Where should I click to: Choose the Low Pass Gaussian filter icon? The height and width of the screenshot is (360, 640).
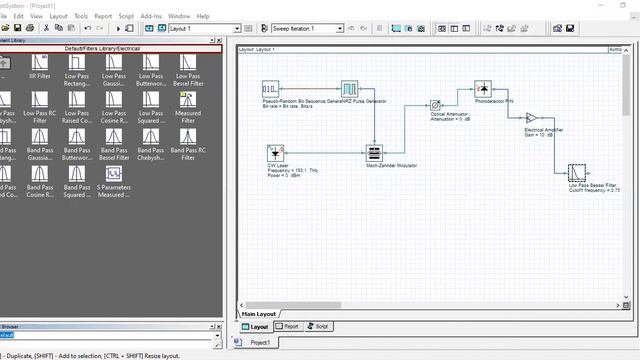point(113,62)
